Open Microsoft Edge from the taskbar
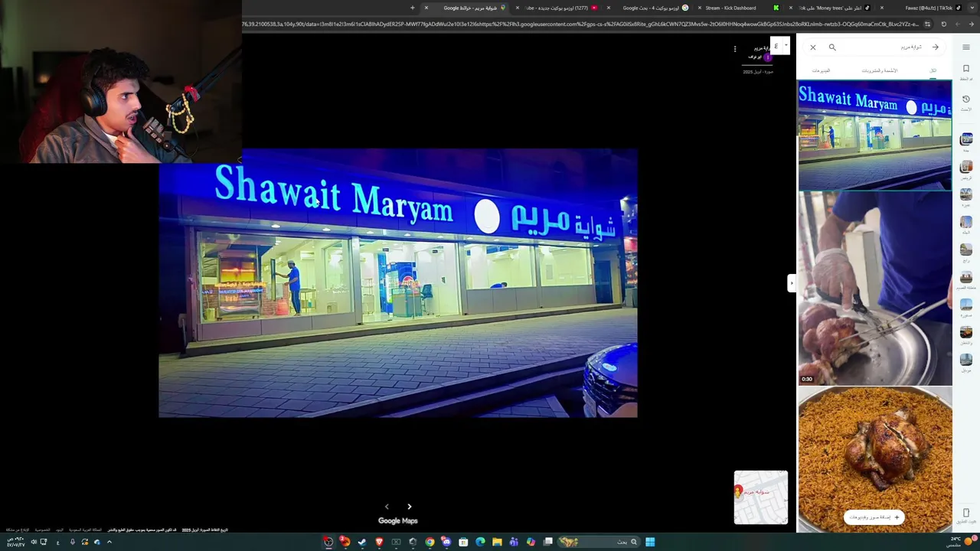 [480, 542]
